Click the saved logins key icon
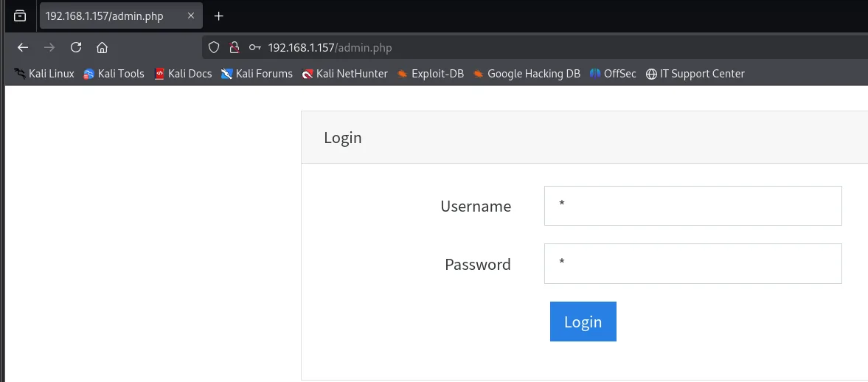The width and height of the screenshot is (868, 382). [254, 48]
